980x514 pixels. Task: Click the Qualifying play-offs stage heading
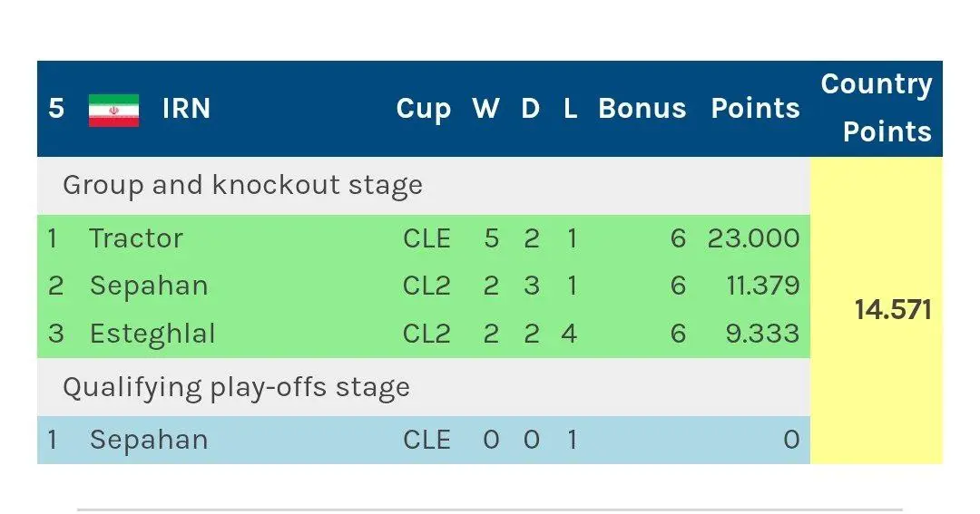[x=236, y=388]
